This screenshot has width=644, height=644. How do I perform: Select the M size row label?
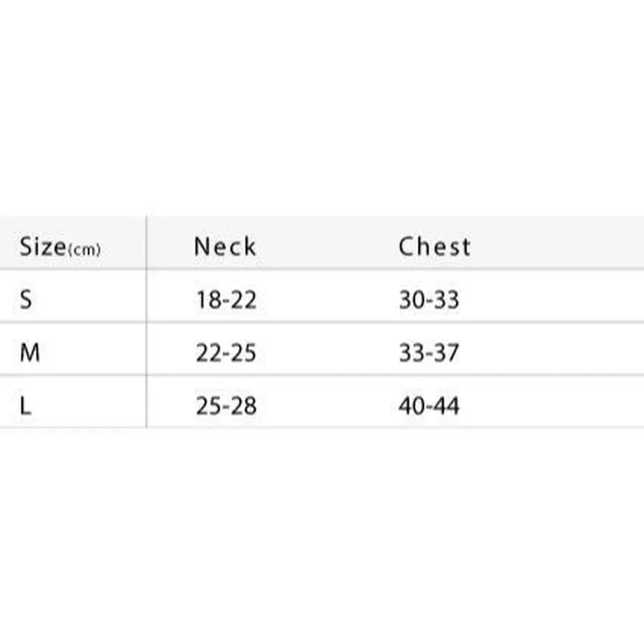(30, 352)
